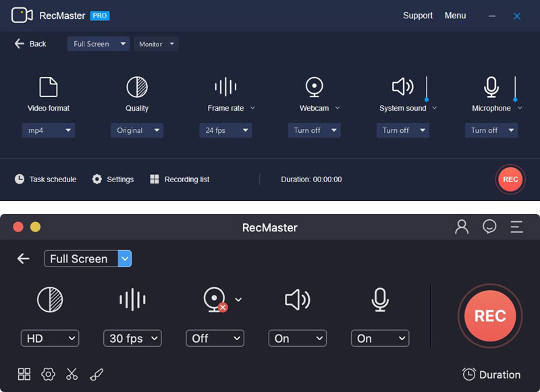Viewport: 540px width, 392px height.
Task: Click the quality half-circle icon, Mac window
Action: pos(50,300)
